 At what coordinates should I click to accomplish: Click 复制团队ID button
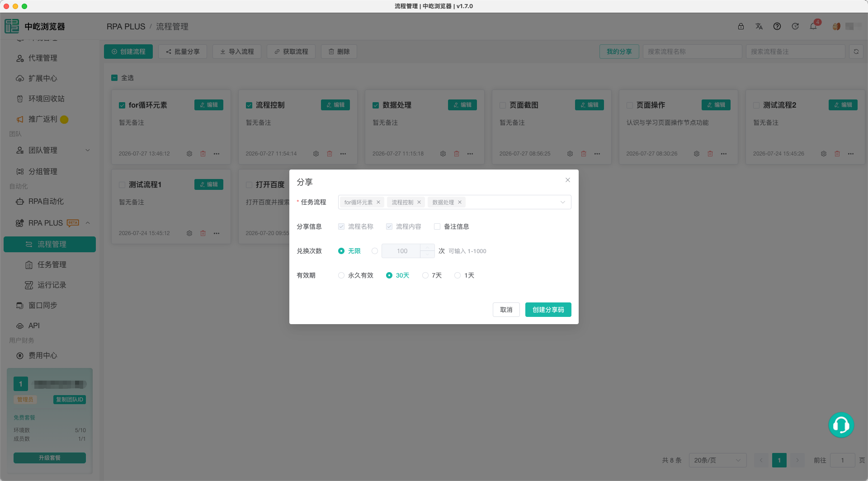pyautogui.click(x=70, y=400)
